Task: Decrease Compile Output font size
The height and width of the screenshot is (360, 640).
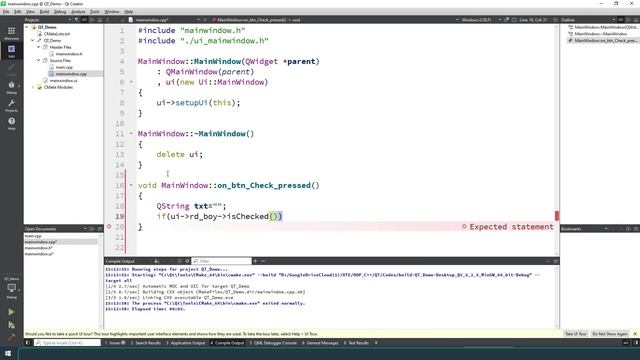Action: (x=263, y=261)
